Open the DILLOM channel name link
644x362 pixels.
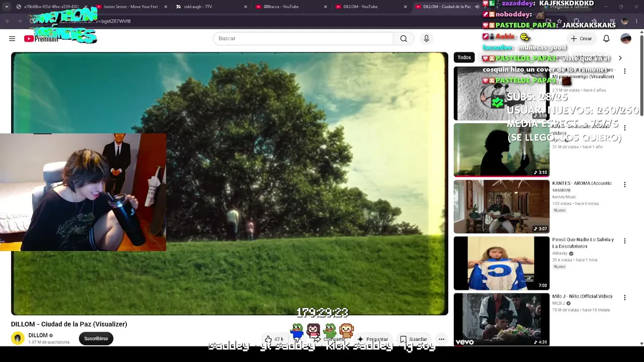38,335
